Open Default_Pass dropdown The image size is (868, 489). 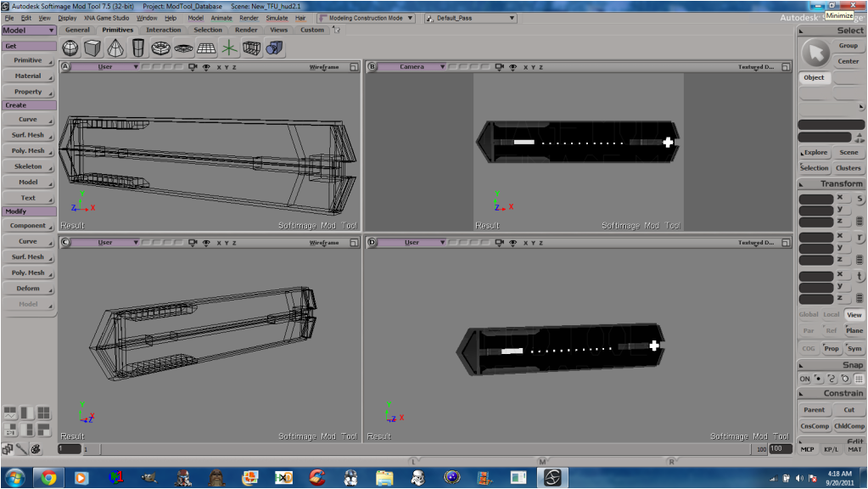point(470,19)
